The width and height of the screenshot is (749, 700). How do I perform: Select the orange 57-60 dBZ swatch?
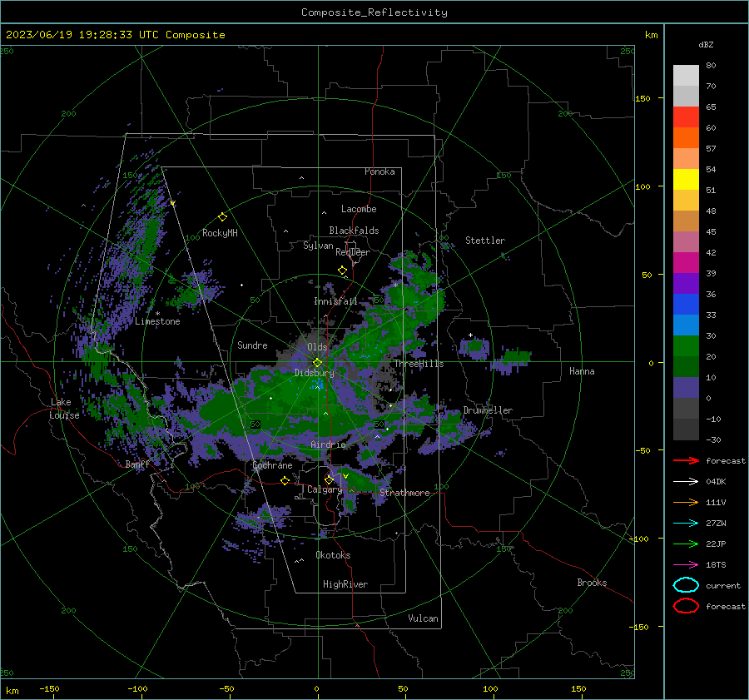pos(686,138)
